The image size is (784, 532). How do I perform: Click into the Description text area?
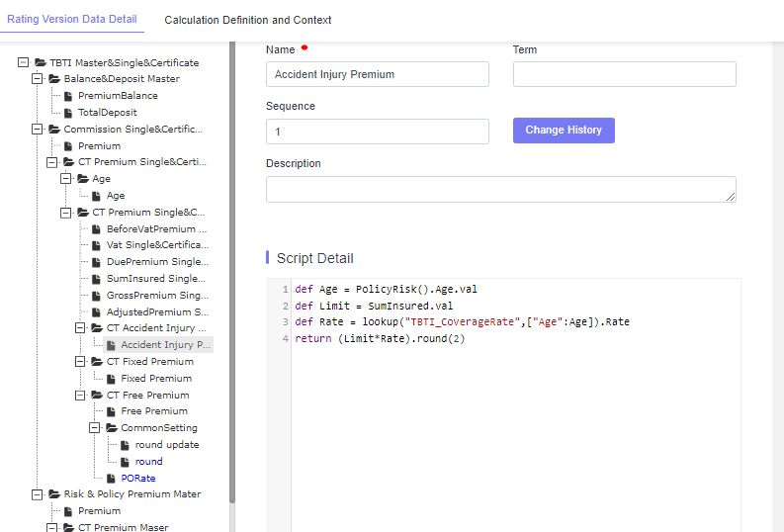click(501, 190)
